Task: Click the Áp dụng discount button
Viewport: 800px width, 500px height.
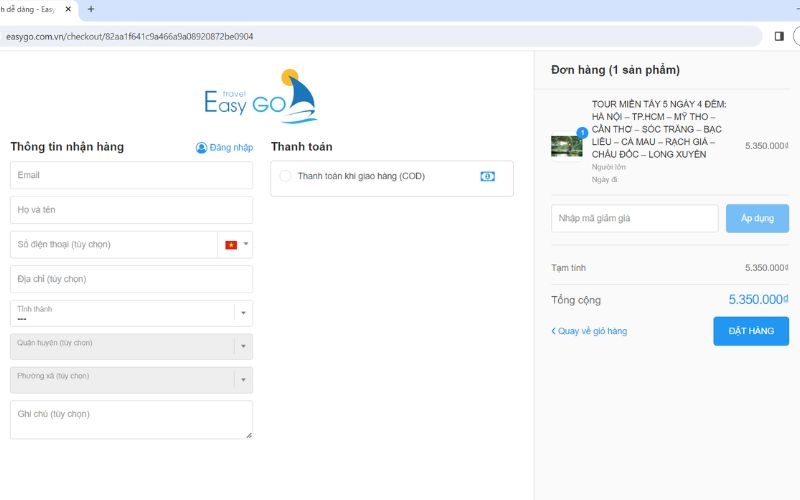Action: tap(757, 218)
